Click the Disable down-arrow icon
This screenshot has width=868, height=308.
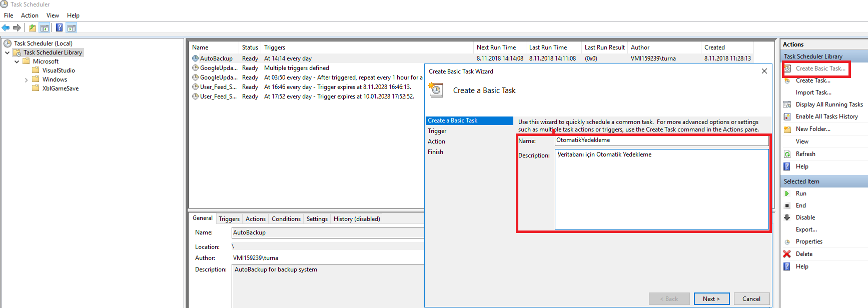(x=787, y=217)
